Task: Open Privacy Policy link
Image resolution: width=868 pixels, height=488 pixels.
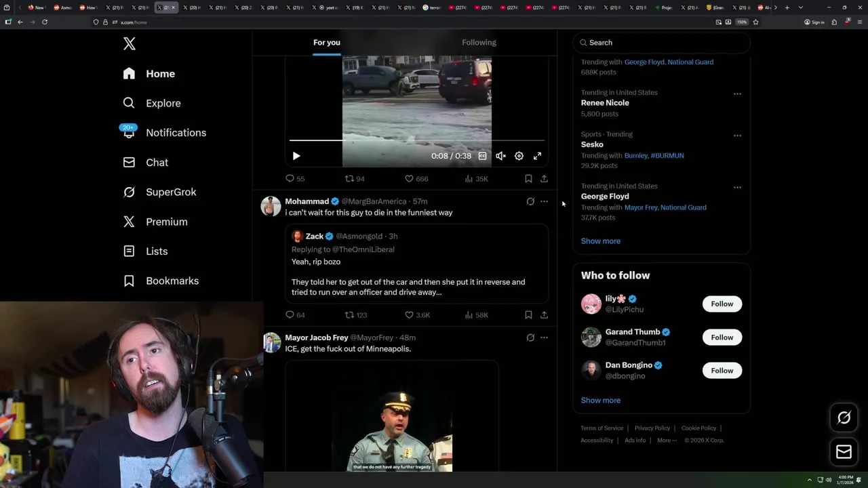Action: coord(652,428)
